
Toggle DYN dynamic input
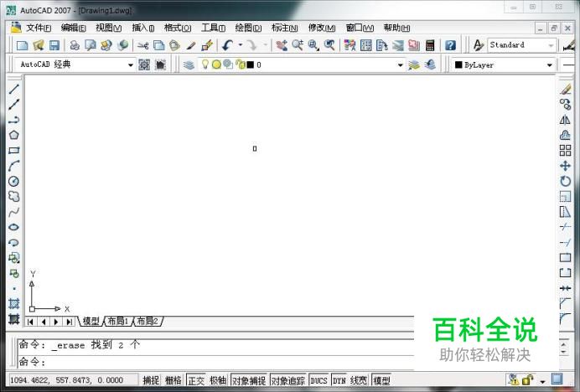(x=339, y=380)
